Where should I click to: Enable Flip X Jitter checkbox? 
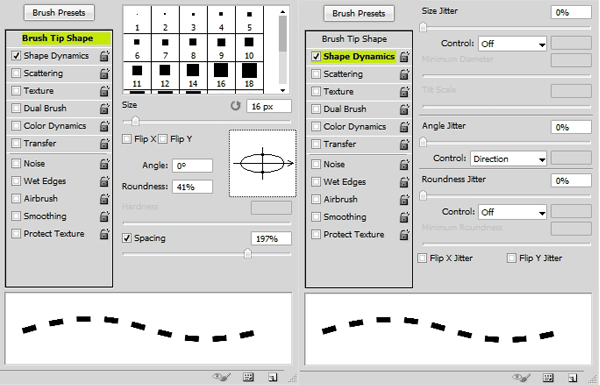pyautogui.click(x=422, y=258)
